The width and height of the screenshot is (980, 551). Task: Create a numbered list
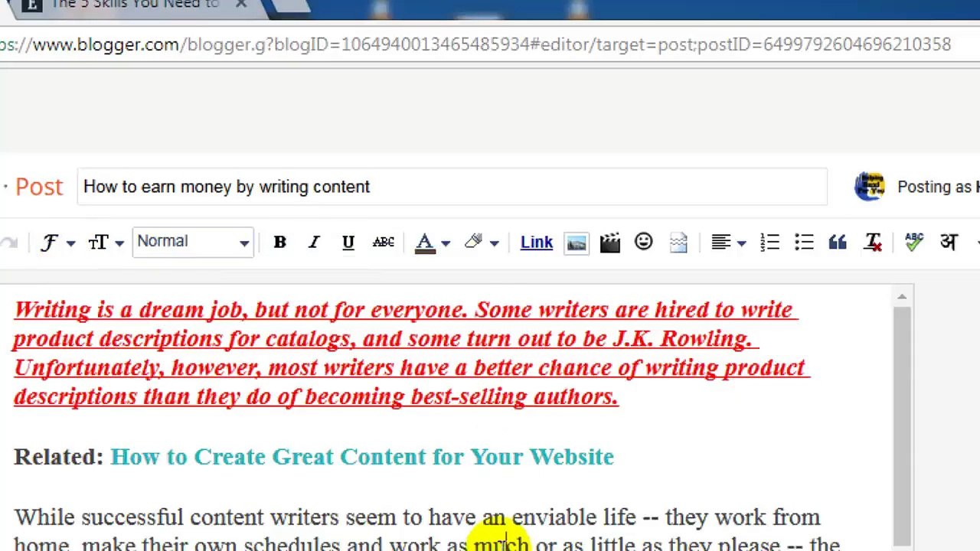pos(769,243)
